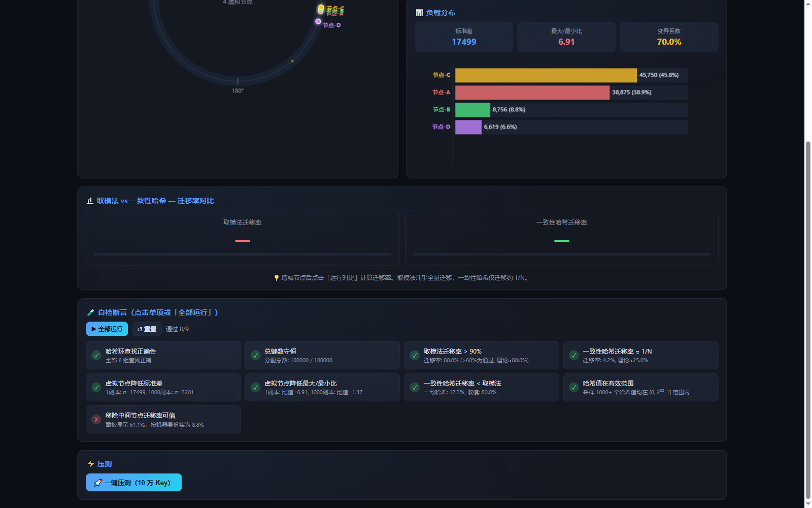Click the yellow 节点-C load bar
Image resolution: width=812 pixels, height=508 pixels.
[546, 75]
